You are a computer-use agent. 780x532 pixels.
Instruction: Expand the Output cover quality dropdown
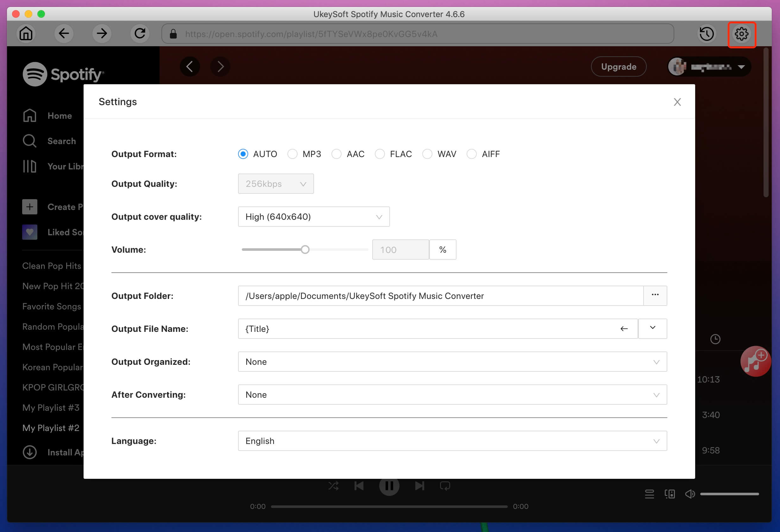click(x=313, y=217)
